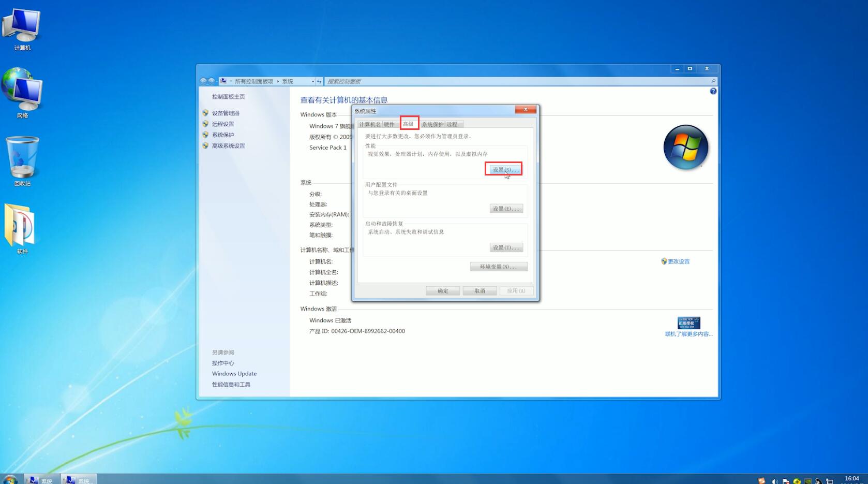The height and width of the screenshot is (484, 868).
Task: Open 控制面板主页 link
Action: (x=228, y=97)
